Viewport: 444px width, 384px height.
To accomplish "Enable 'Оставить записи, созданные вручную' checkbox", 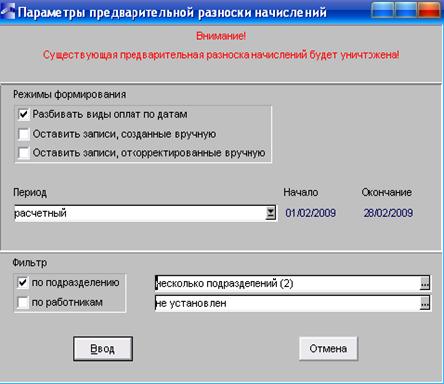I will [24, 134].
